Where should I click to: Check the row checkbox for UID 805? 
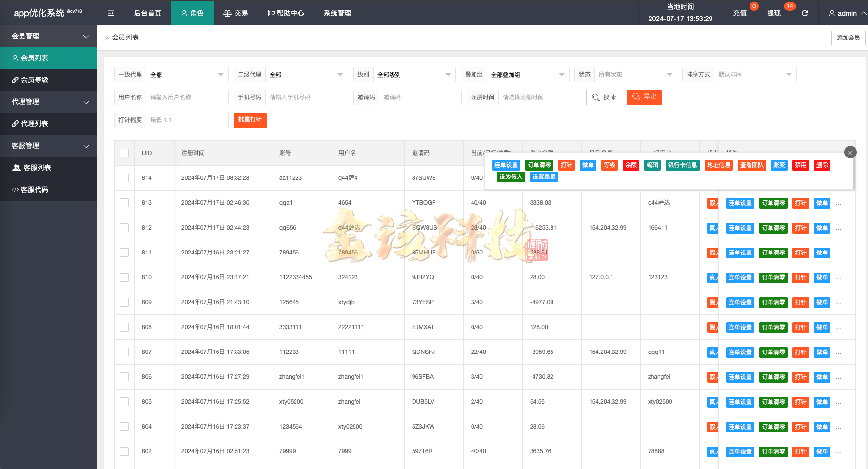124,401
